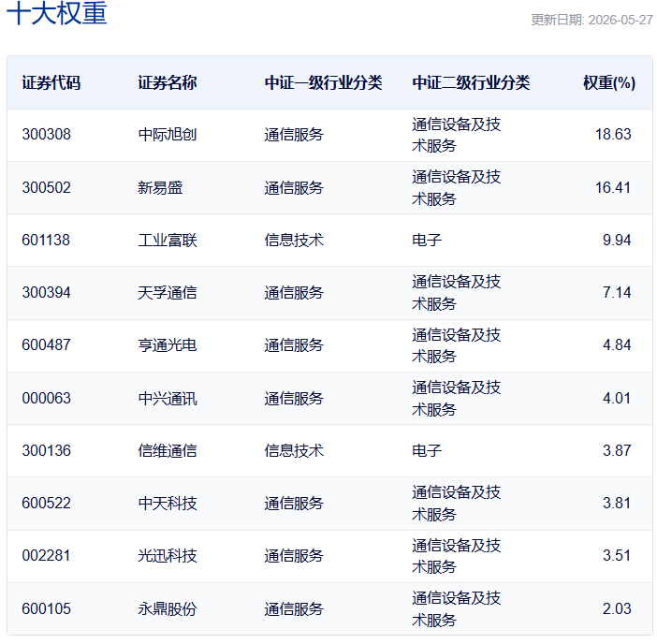Click weight value 18.63
The width and height of the screenshot is (657, 644).
pyautogui.click(x=613, y=135)
